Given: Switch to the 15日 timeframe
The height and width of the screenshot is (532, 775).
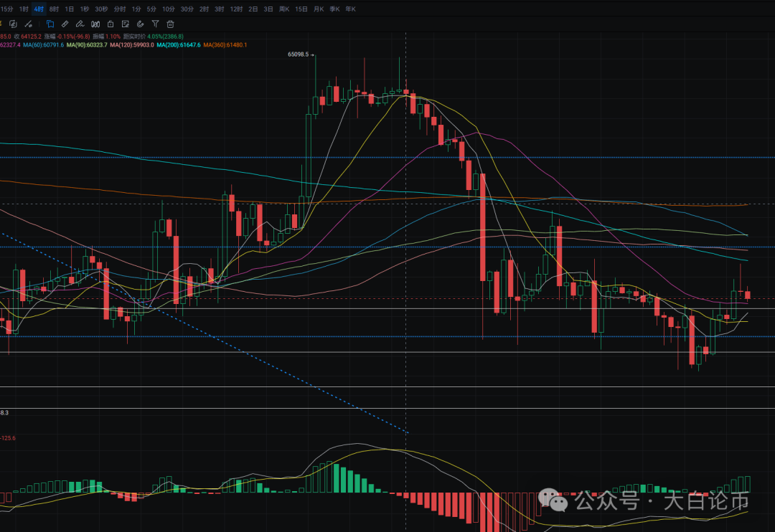Looking at the screenshot, I should tap(301, 9).
